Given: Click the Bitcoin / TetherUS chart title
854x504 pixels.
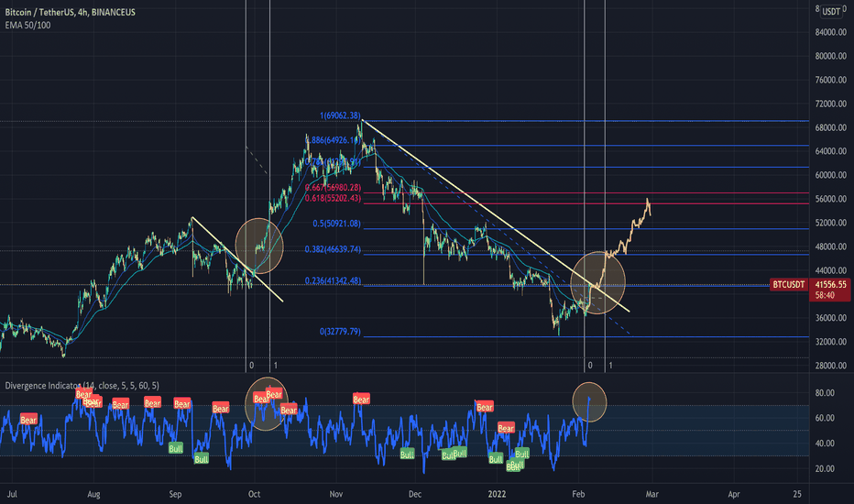Looking at the screenshot, I should tap(71, 12).
